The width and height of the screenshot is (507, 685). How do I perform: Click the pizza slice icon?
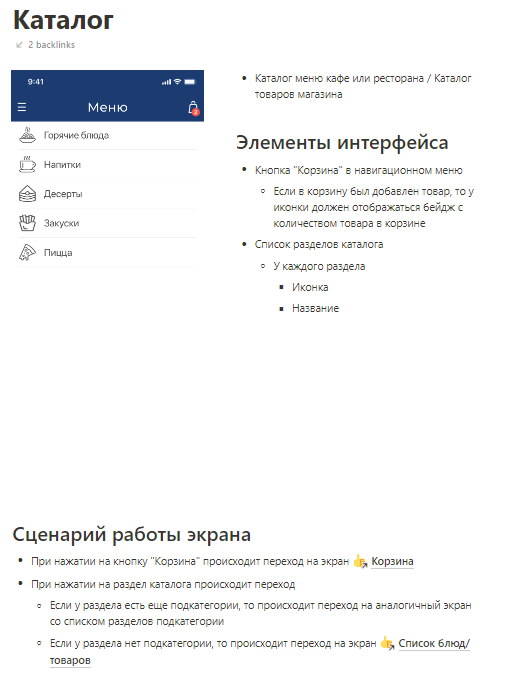pos(28,253)
